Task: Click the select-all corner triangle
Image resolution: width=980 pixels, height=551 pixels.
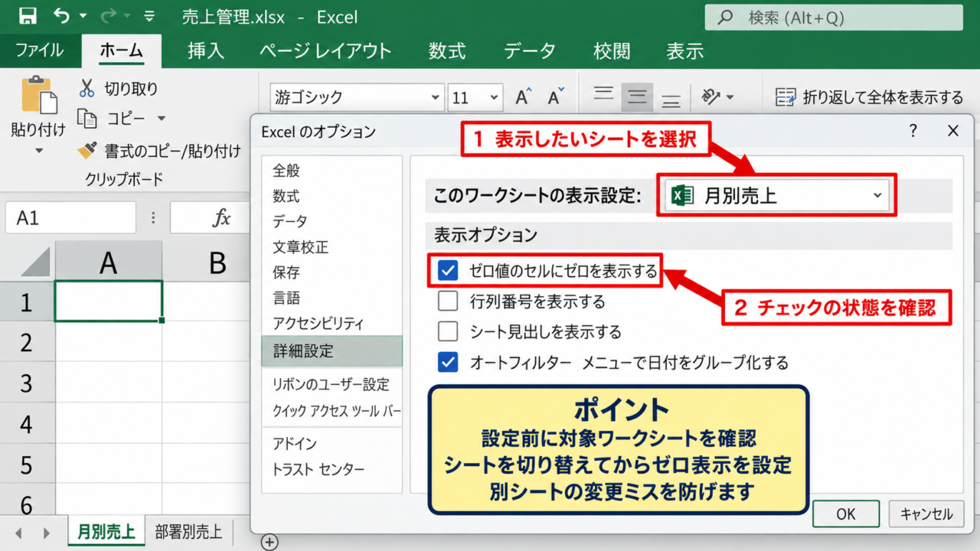Action: pos(35,262)
